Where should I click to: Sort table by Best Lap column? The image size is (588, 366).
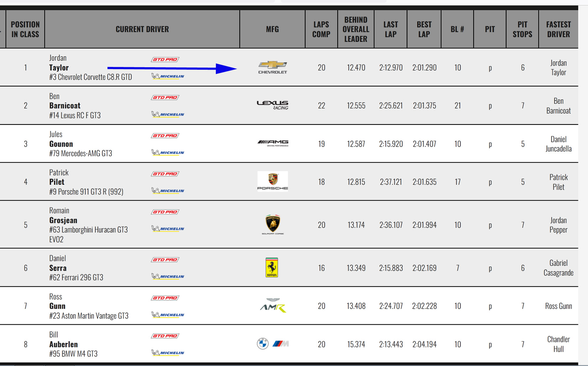pyautogui.click(x=424, y=29)
